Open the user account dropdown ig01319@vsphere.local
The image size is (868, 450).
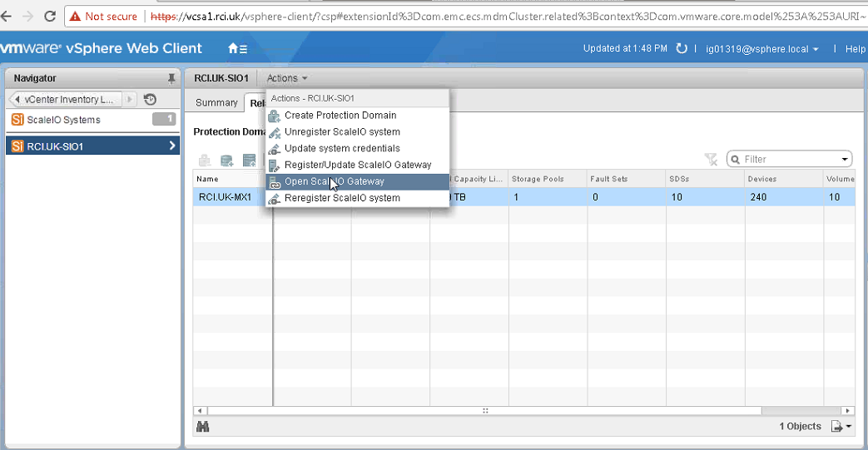[x=761, y=49]
